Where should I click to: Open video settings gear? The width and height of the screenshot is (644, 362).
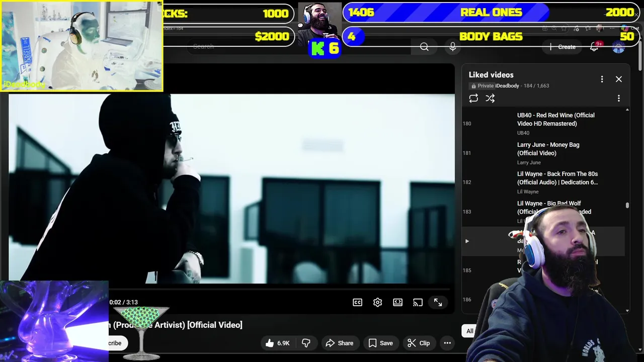click(377, 302)
